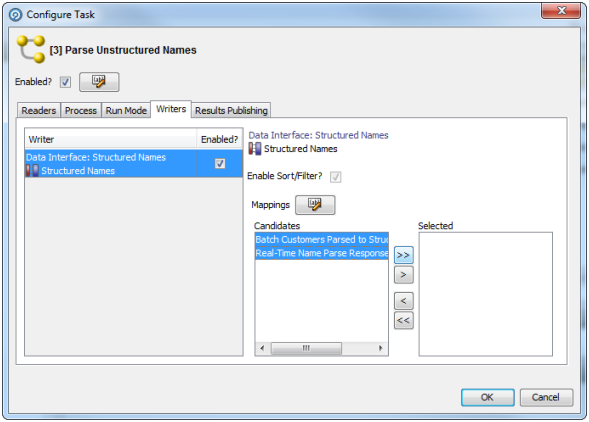The height and width of the screenshot is (422, 589).
Task: Click the Structured Names data interface icon on the right
Action: click(x=255, y=149)
